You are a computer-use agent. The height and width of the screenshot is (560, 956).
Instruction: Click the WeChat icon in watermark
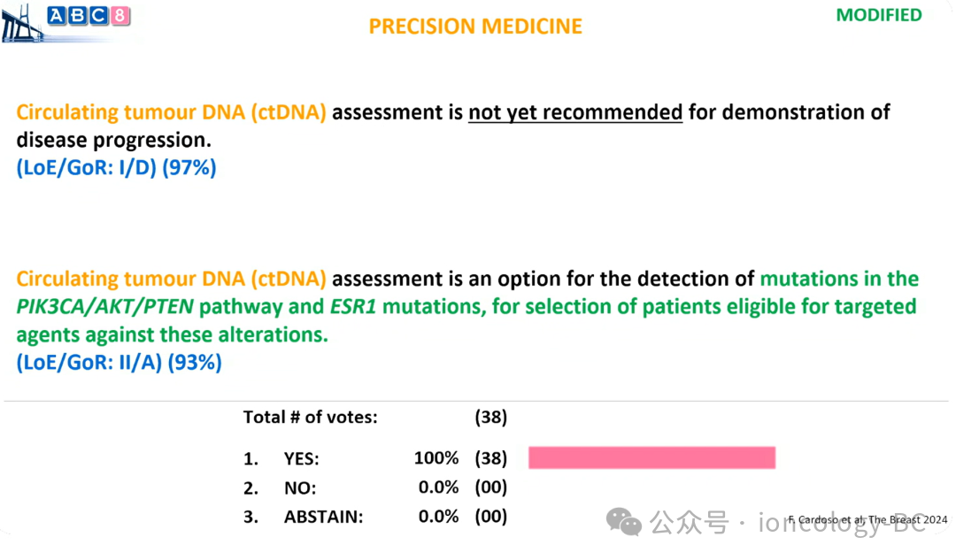[x=628, y=522]
